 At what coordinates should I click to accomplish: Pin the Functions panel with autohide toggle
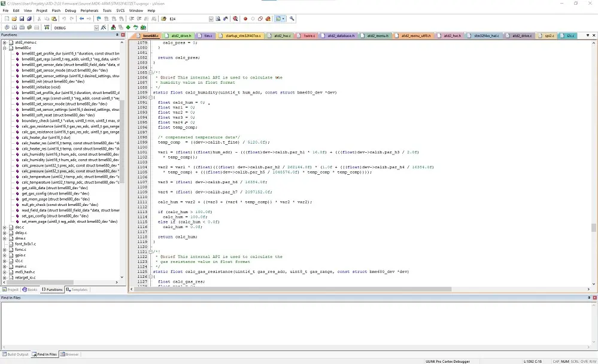(116, 35)
